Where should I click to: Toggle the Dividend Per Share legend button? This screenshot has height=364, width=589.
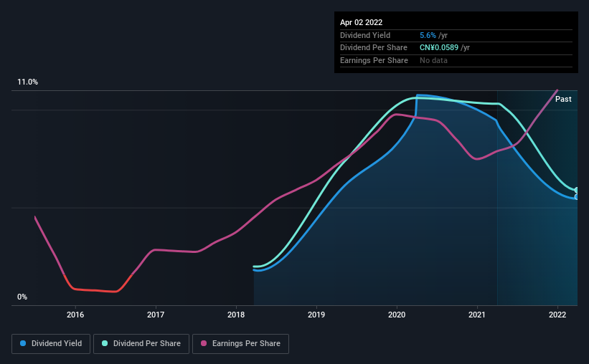click(x=141, y=344)
